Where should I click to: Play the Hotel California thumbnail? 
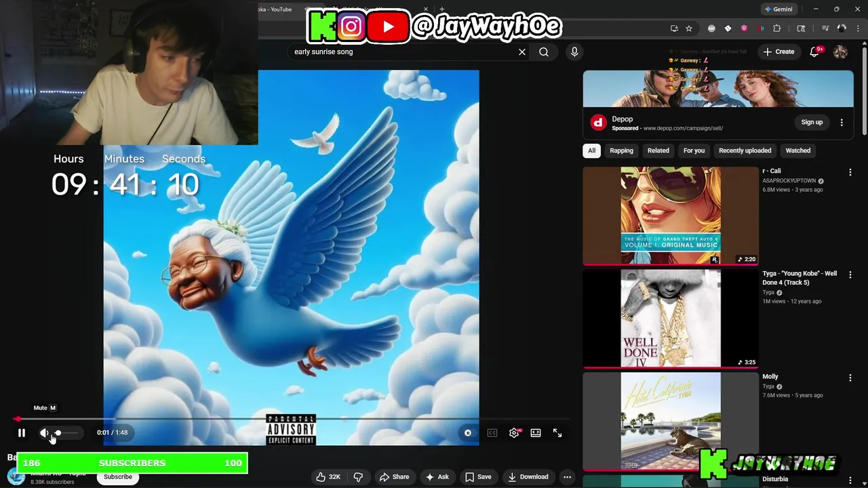pyautogui.click(x=671, y=422)
